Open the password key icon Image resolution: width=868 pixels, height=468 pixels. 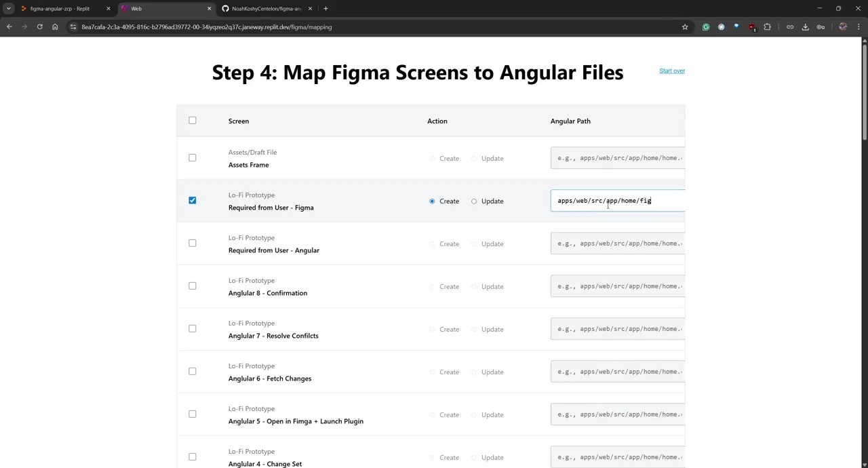[821, 27]
